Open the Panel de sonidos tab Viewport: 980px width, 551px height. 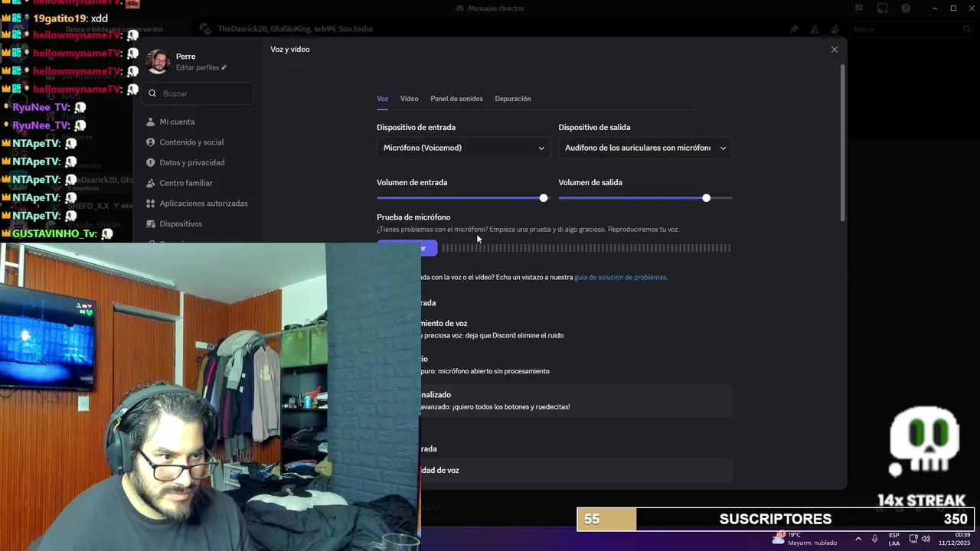coord(456,99)
